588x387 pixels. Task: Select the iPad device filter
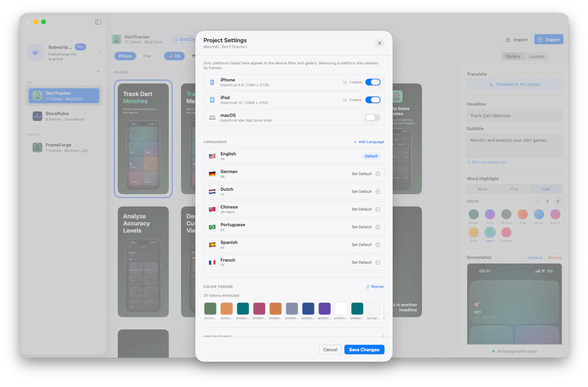pyautogui.click(x=147, y=56)
